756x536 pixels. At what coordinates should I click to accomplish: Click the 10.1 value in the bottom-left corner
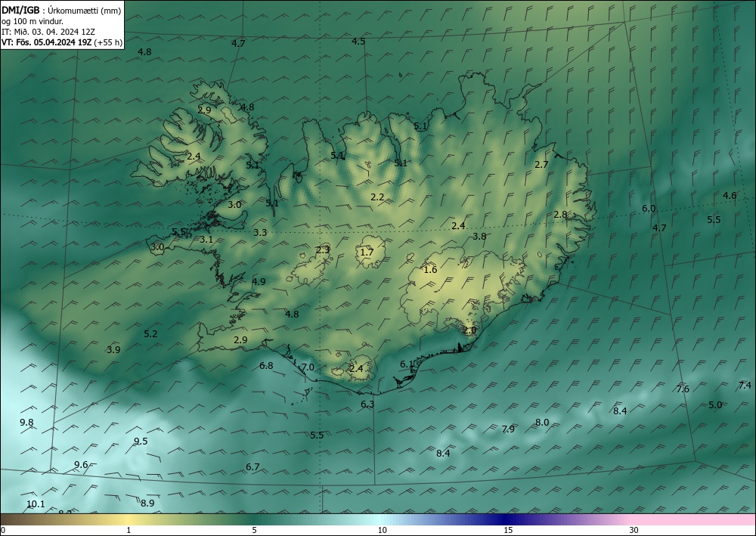click(x=36, y=504)
